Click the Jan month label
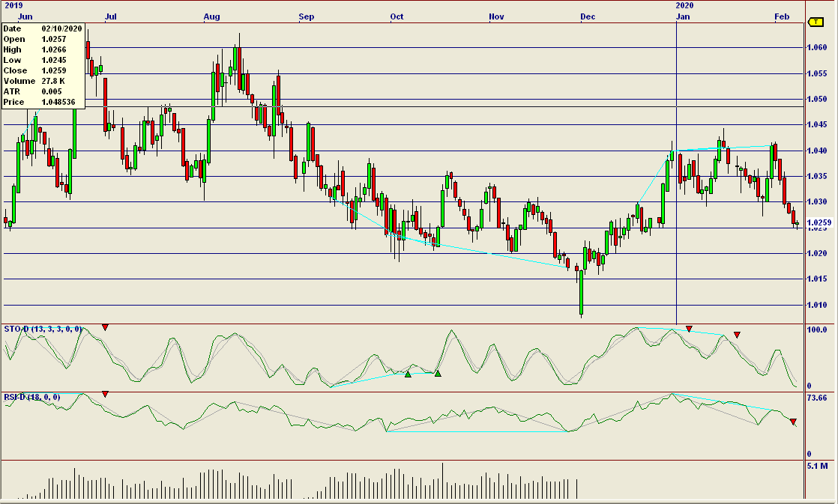 click(683, 16)
